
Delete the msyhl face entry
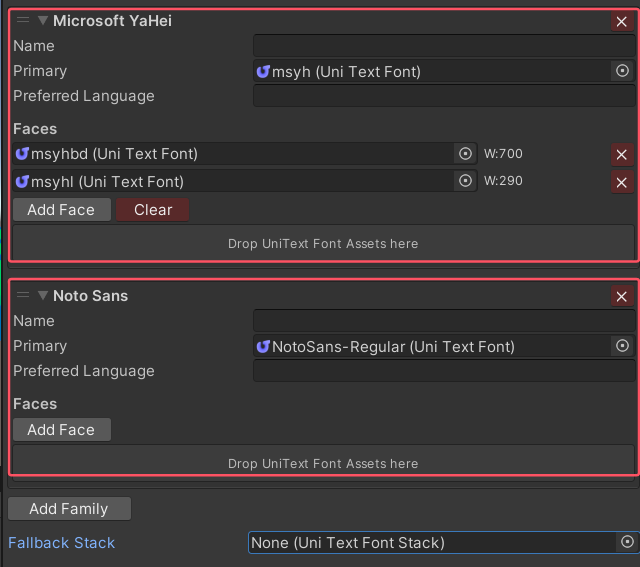tap(622, 182)
